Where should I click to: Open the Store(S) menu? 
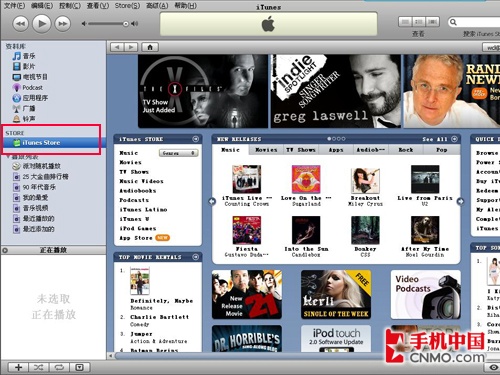click(127, 6)
